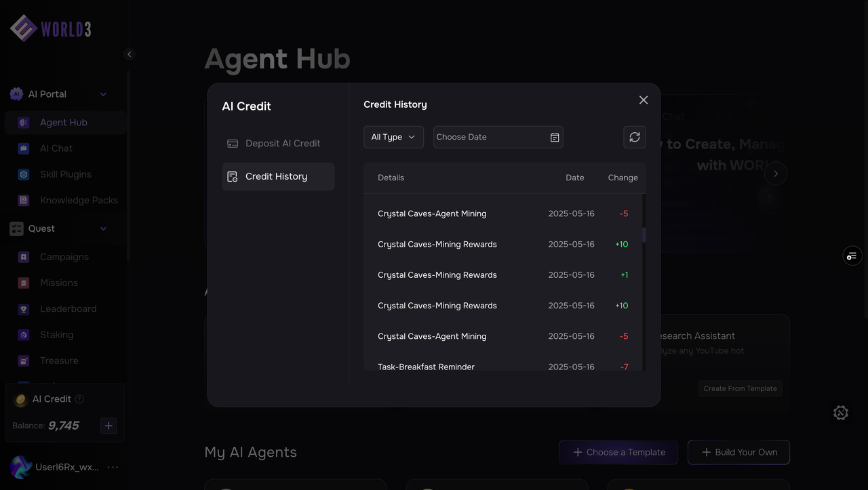Collapse the AI Portal section
Viewport: 868px width, 490px height.
tap(103, 94)
